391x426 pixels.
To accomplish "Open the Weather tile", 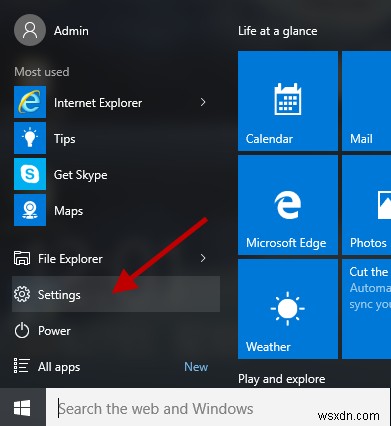I will [288, 309].
